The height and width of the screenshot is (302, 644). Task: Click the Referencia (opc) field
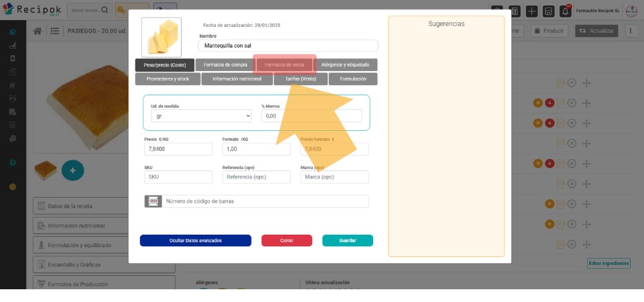256,177
